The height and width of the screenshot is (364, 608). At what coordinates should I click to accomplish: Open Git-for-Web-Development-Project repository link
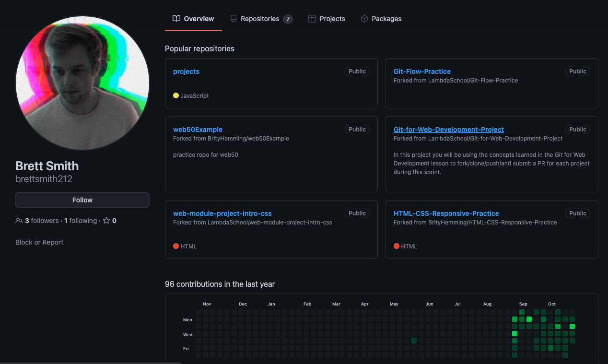448,129
